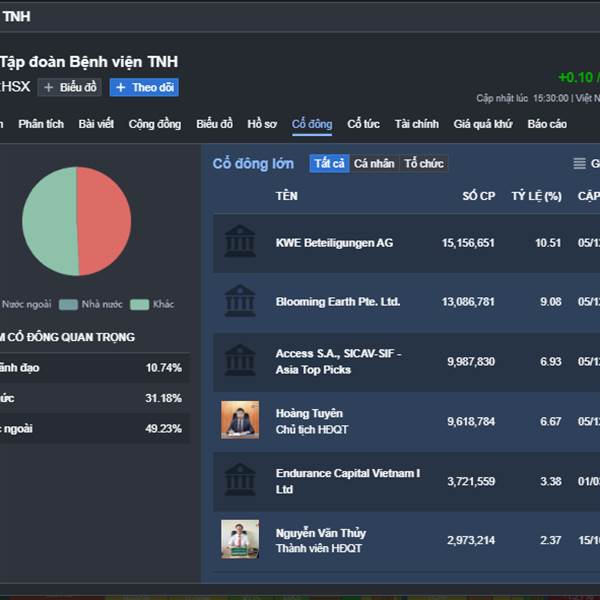Click share count 9,987,830

[x=471, y=361]
